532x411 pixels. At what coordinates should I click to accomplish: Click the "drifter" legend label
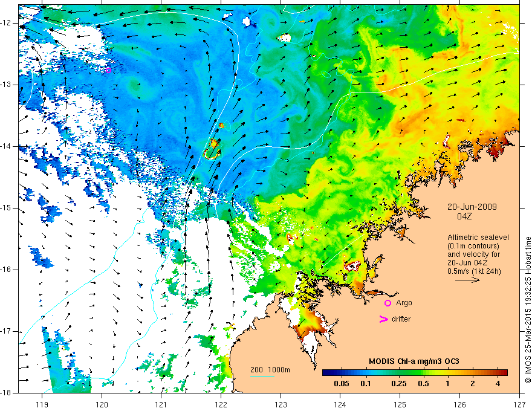pos(401,319)
